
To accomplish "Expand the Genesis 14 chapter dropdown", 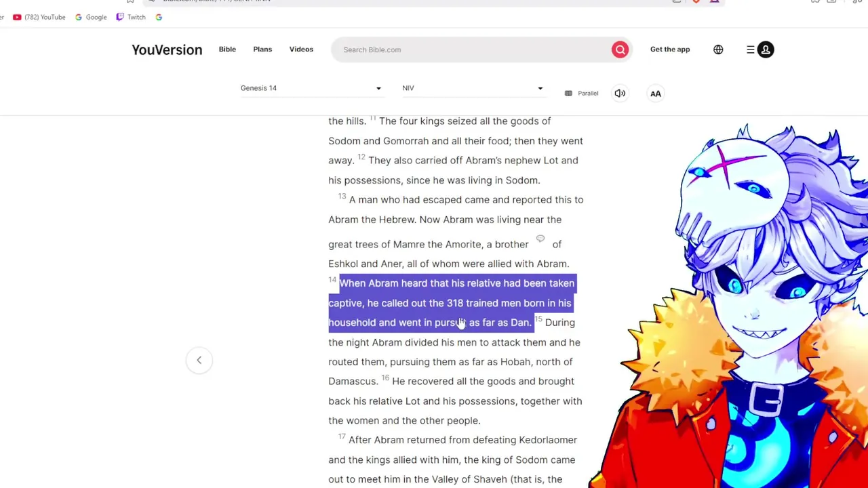I will point(311,88).
